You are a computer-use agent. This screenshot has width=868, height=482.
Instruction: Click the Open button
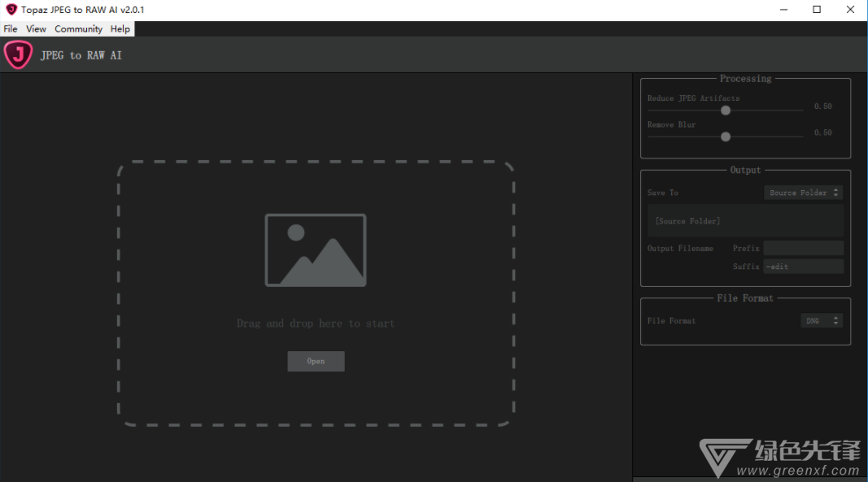point(316,362)
